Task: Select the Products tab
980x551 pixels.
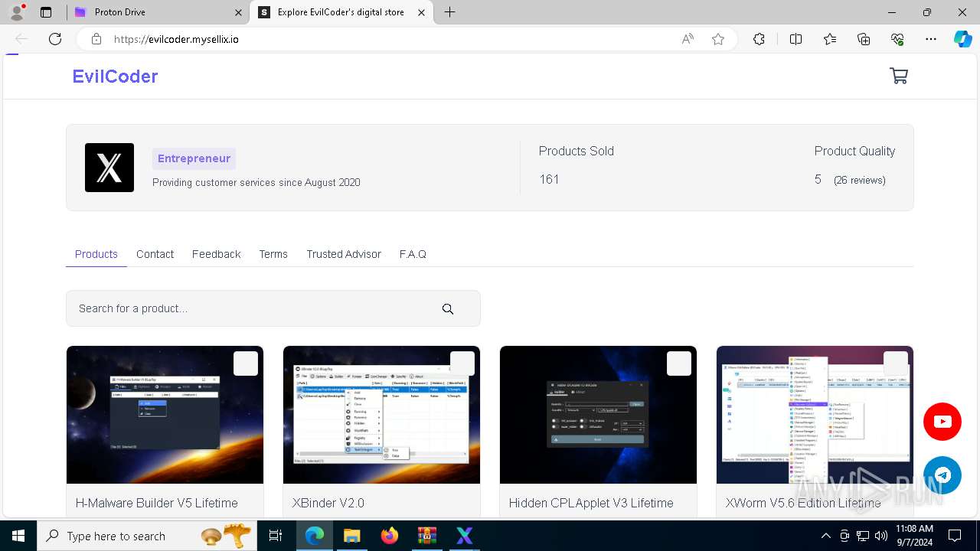Action: click(x=96, y=254)
